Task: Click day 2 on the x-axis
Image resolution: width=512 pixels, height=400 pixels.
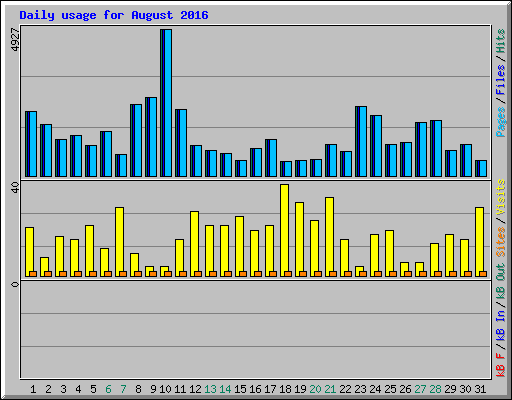Action: click(x=48, y=389)
